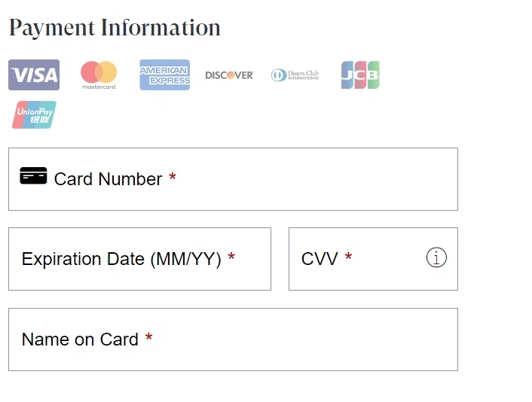Screen dimensions: 532x402
Task: Click the red asterisk after Card Number
Action: 173,178
